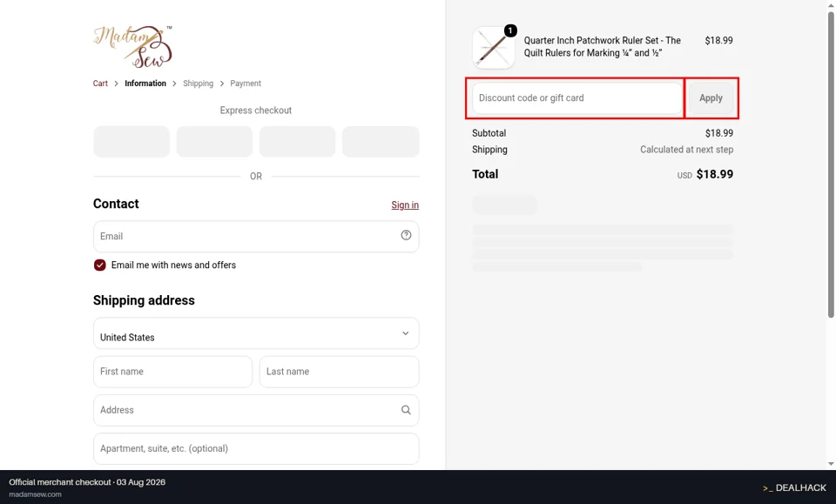Select the Shipping breadcrumb step
Viewport: 836px width, 504px height.
198,83
